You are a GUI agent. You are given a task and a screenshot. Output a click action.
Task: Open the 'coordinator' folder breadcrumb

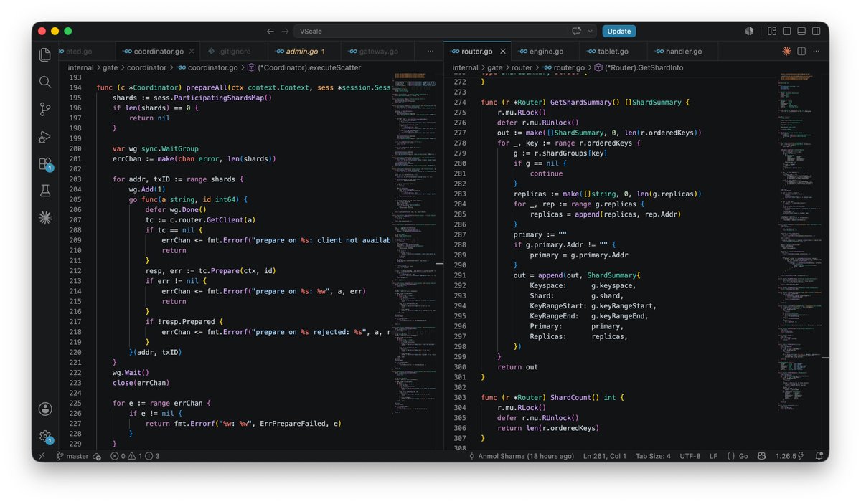[146, 67]
